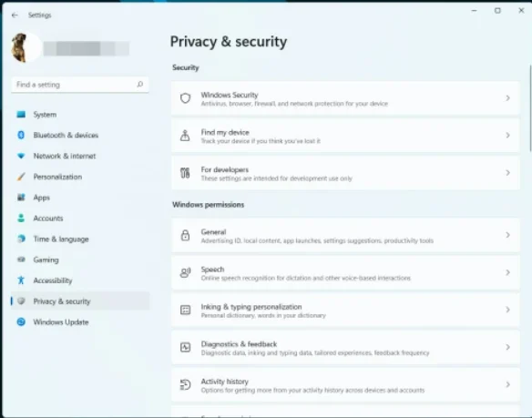Click the search magnifier icon

click(139, 84)
